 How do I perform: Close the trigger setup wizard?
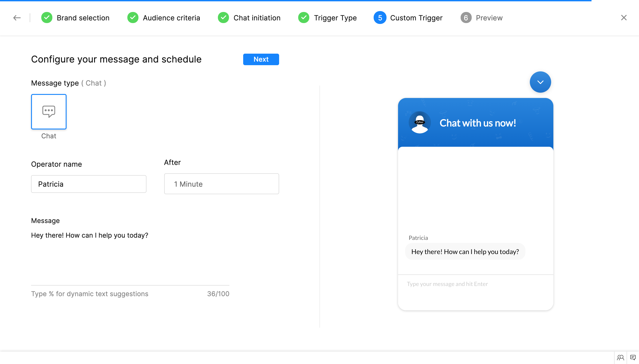tap(624, 18)
